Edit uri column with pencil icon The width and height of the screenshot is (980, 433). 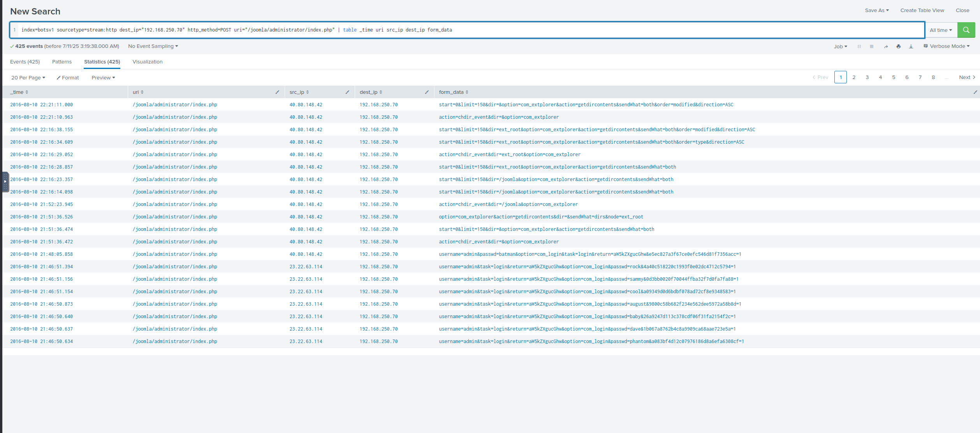(x=277, y=92)
